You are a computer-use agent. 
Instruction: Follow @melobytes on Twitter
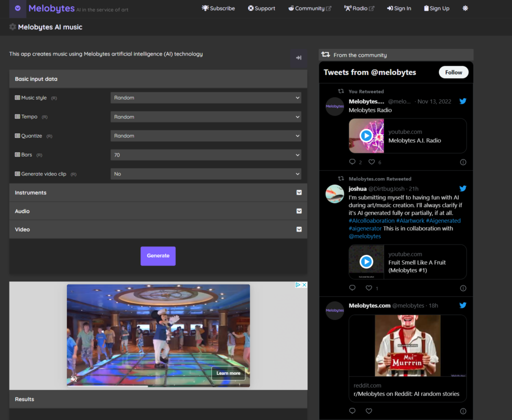pos(453,72)
